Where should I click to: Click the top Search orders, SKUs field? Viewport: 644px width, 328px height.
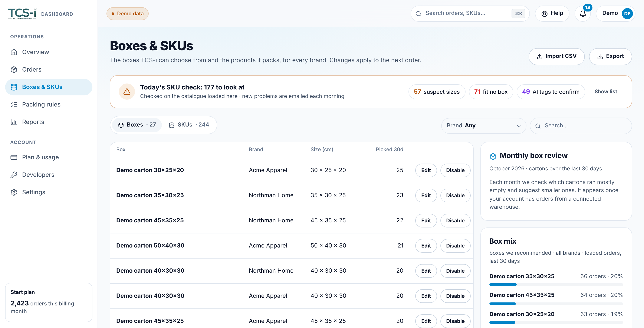(x=470, y=13)
